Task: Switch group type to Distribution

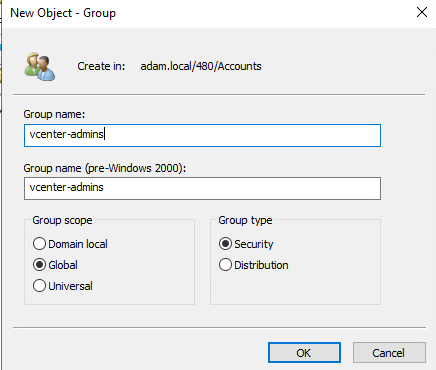Action: coord(254,265)
